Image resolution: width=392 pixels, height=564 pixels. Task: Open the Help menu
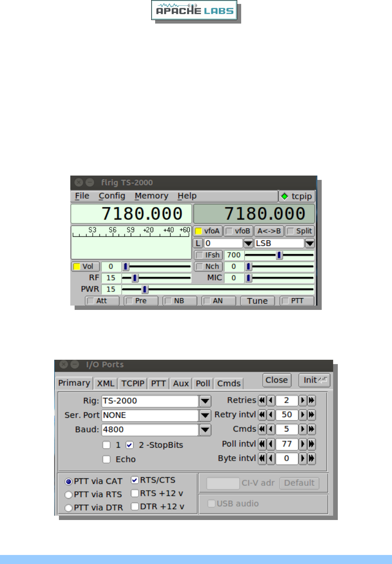click(187, 196)
